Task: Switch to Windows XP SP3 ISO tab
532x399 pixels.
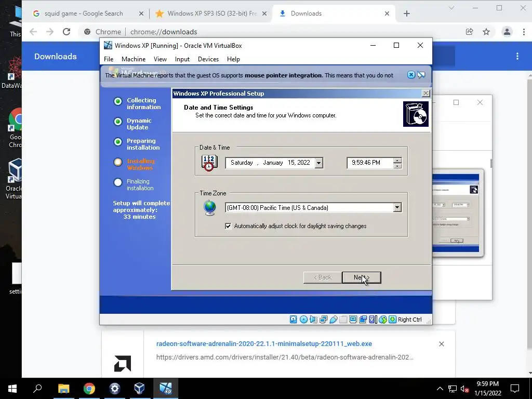Action: [212, 14]
